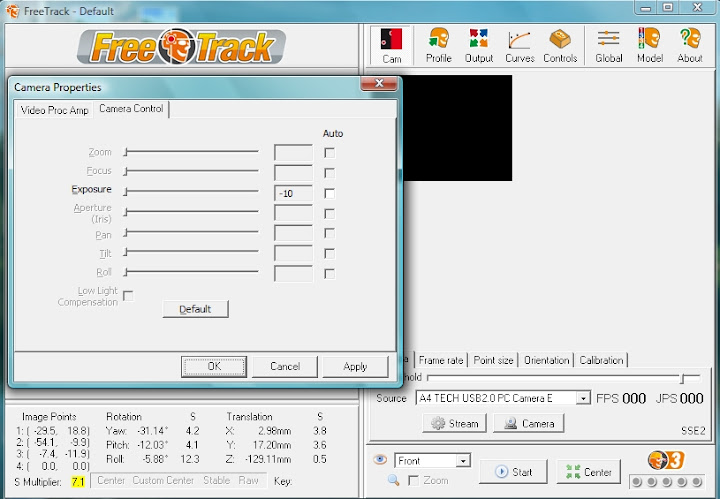Enable Auto checkbox for Aperture (Iris)
The image size is (720, 499).
[329, 213]
